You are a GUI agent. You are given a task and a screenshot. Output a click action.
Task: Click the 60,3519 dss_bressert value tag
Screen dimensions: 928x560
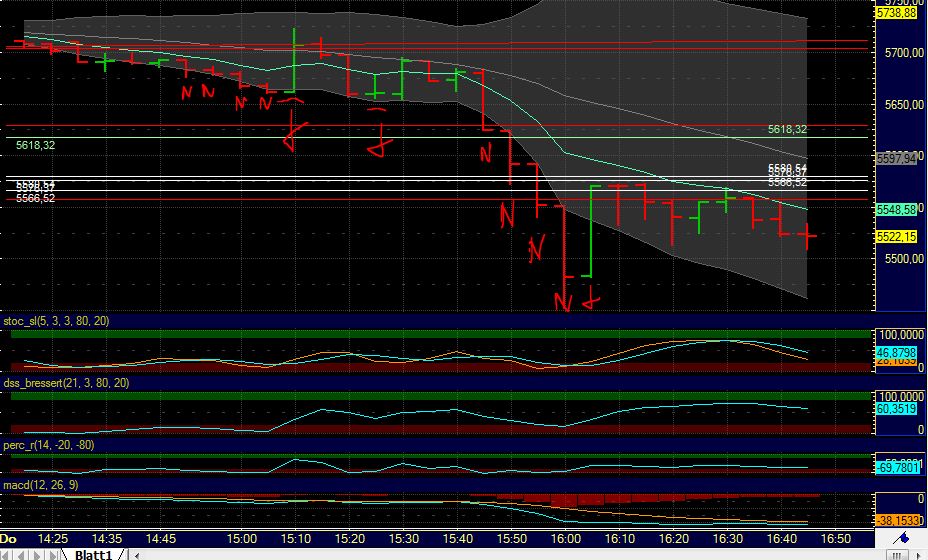coord(896,409)
